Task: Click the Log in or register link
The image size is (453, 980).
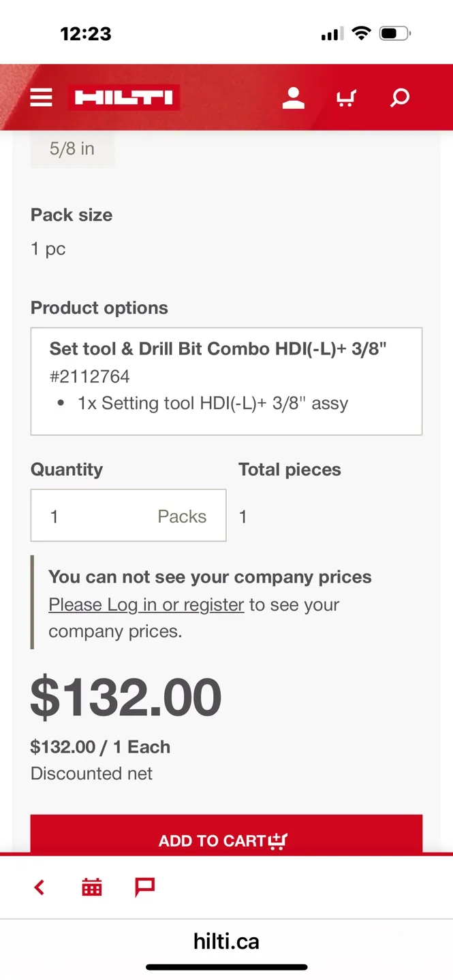Action: point(145,604)
